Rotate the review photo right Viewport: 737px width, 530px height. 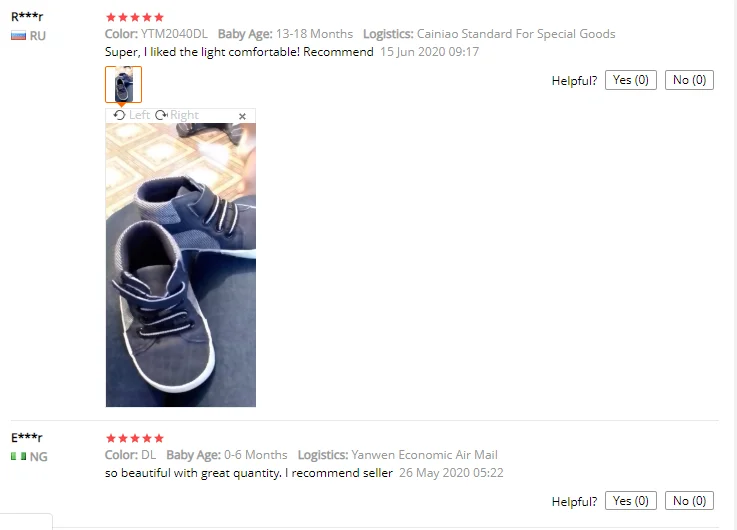[177, 115]
